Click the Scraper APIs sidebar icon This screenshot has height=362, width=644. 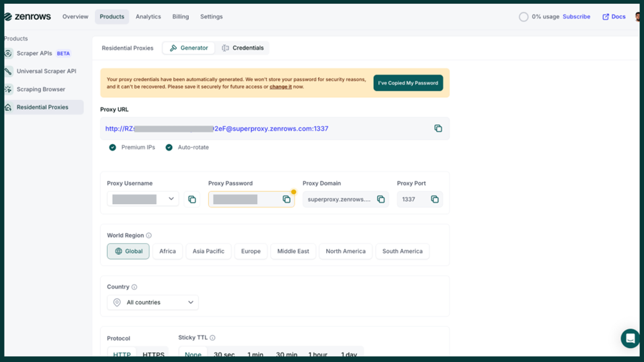pyautogui.click(x=8, y=54)
